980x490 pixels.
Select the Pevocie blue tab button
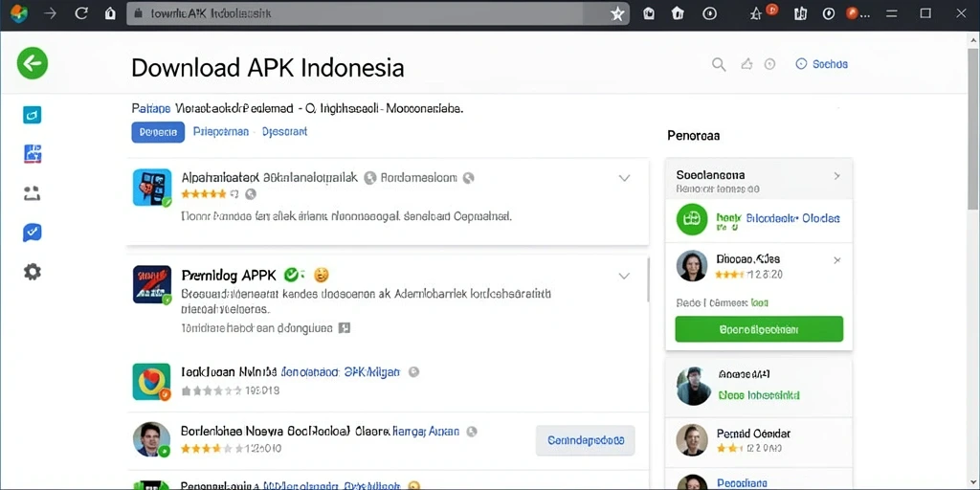coord(158,132)
